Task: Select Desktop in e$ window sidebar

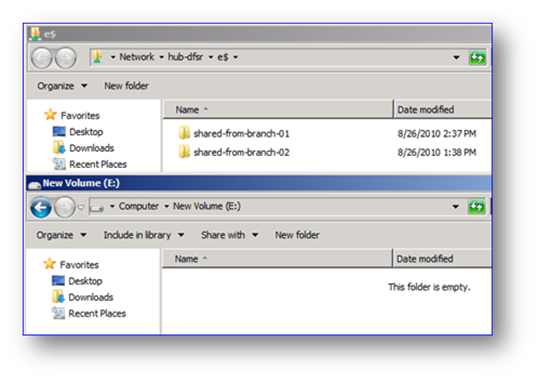Action: click(86, 132)
